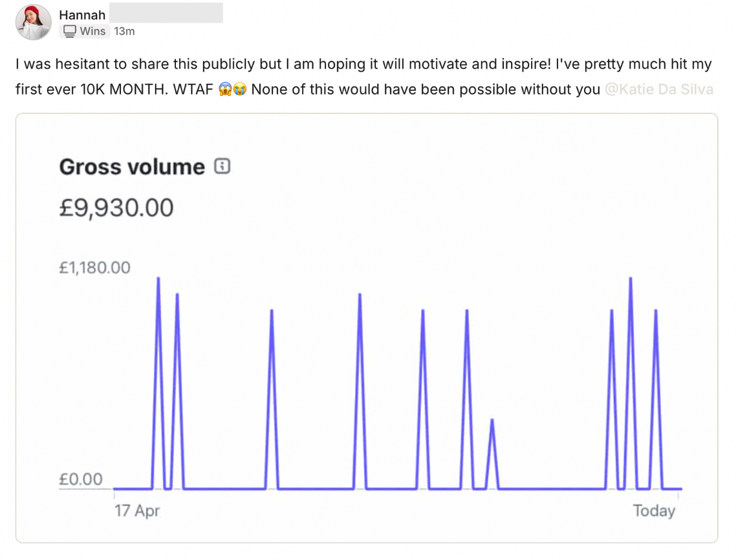Click the @Katie Da Silva mention
The height and width of the screenshot is (560, 736).
[659, 89]
